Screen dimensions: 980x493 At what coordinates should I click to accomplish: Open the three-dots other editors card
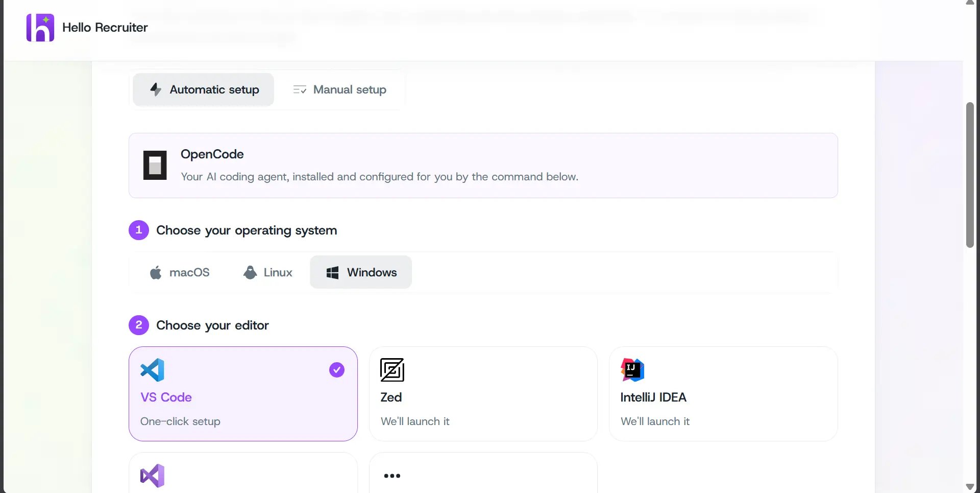point(483,473)
